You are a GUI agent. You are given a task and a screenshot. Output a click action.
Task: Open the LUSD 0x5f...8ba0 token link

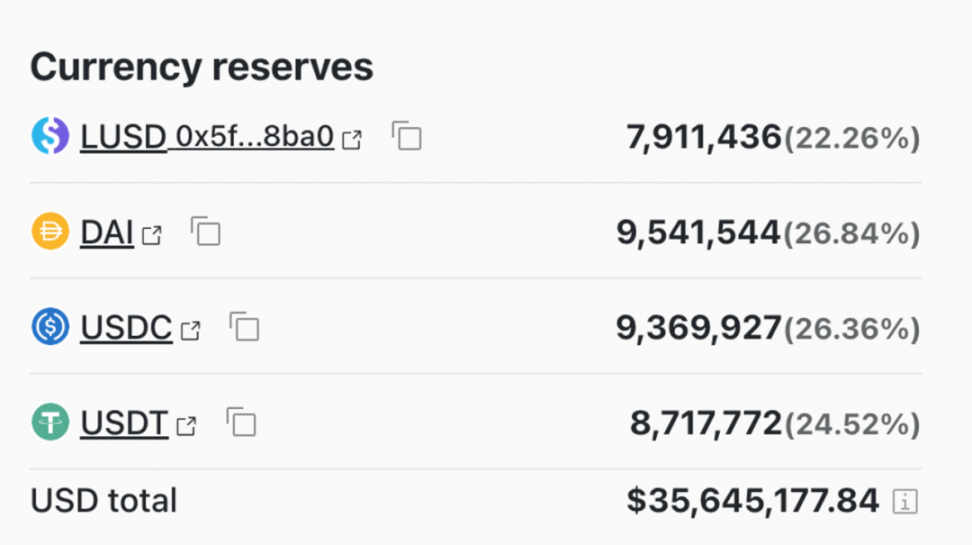[x=206, y=136]
